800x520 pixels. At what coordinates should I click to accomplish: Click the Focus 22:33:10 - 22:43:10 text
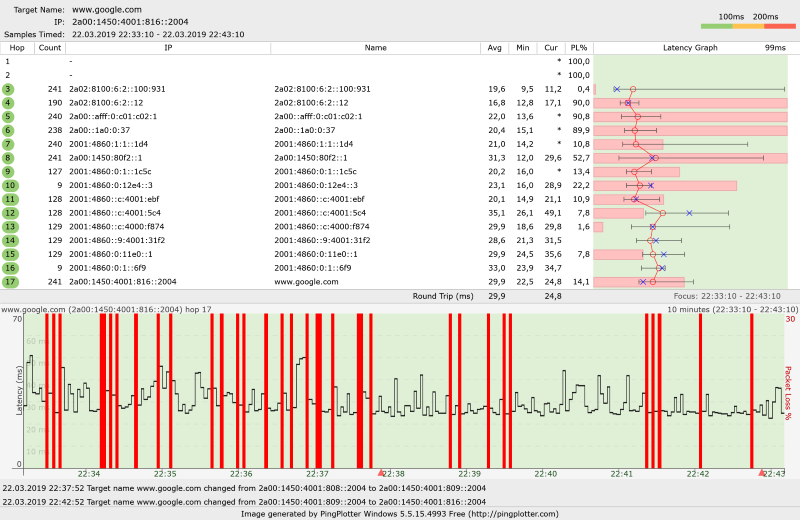[x=727, y=296]
